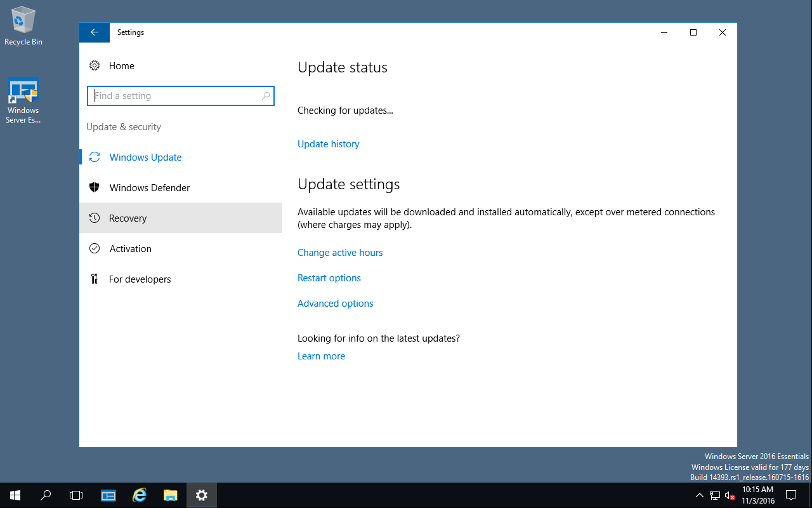Maximize the Settings window
Viewport: 812px width, 508px height.
(x=693, y=32)
